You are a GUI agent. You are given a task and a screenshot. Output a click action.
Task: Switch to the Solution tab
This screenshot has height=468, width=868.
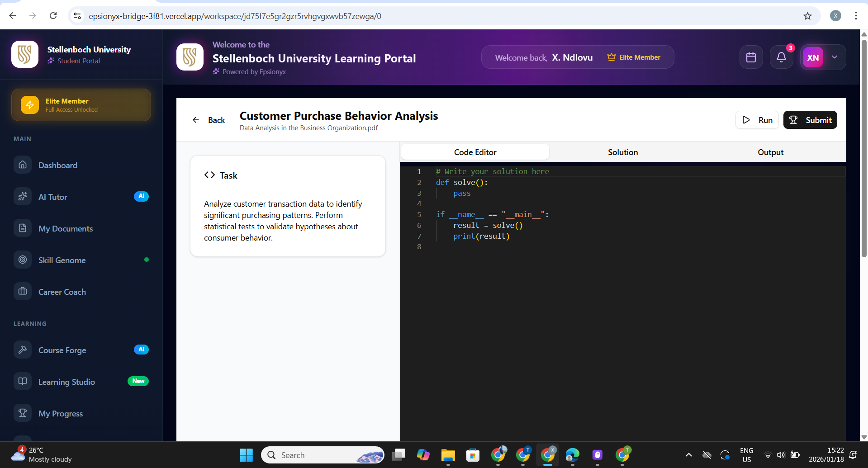pos(623,152)
